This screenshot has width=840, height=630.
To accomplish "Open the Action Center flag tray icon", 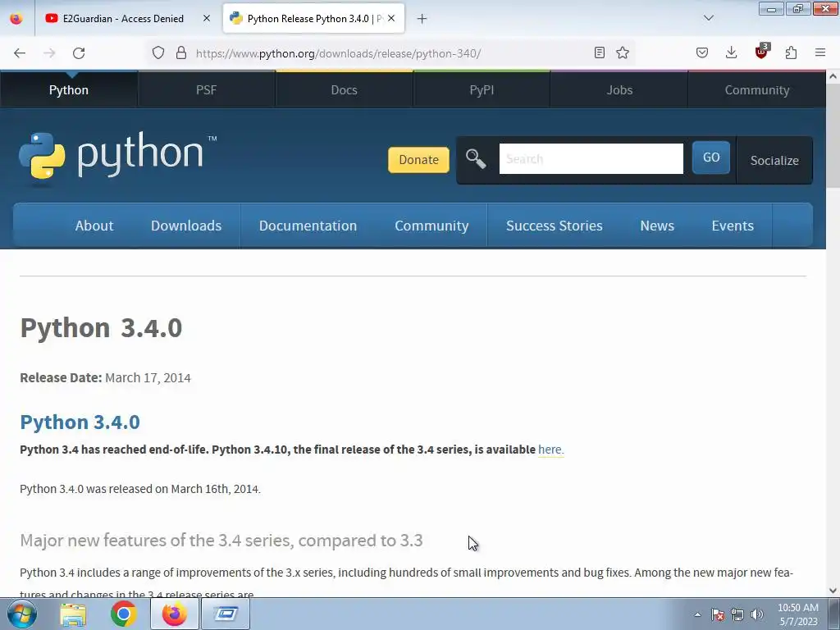I will tap(717, 614).
